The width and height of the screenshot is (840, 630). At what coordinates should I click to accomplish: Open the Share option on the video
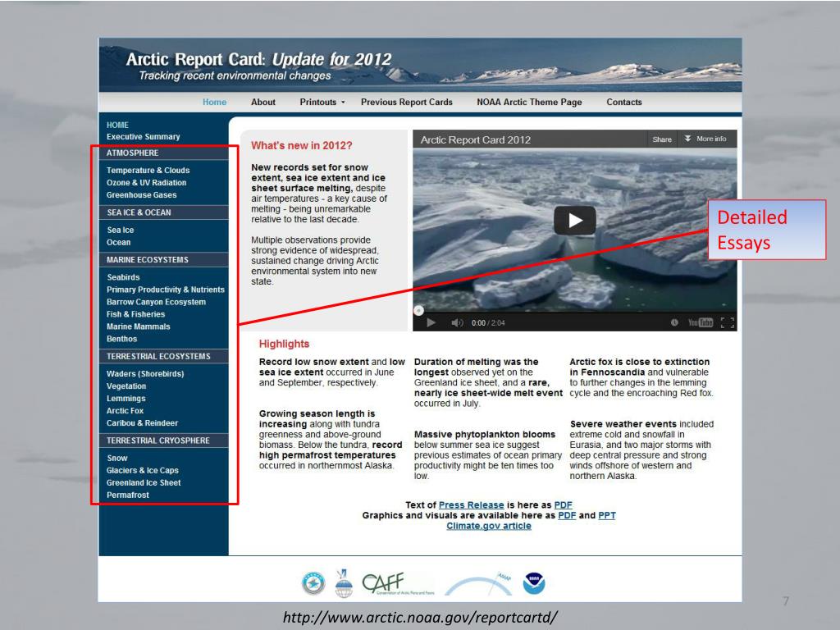(x=662, y=139)
